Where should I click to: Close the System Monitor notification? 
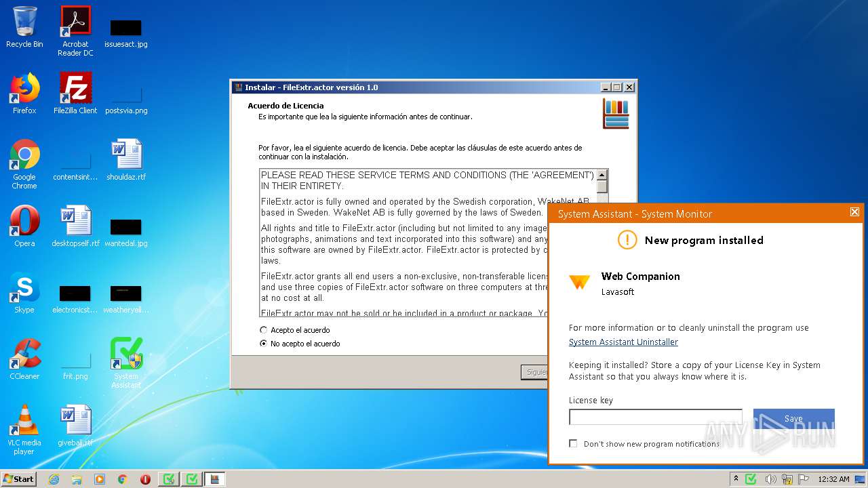(854, 212)
